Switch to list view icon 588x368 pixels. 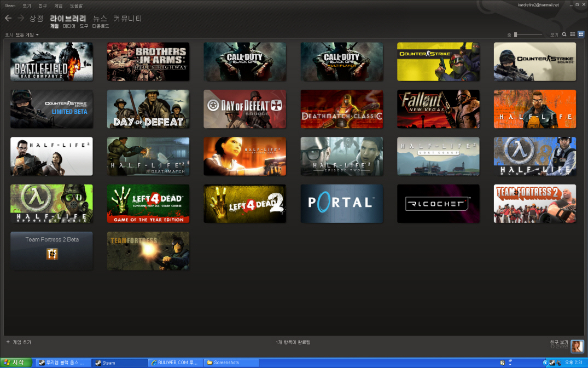[573, 34]
